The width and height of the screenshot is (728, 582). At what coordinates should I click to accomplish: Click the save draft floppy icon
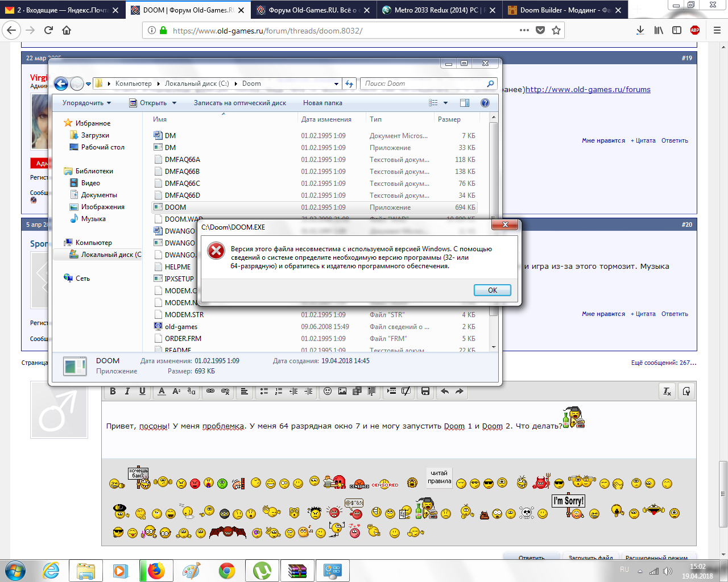click(425, 391)
